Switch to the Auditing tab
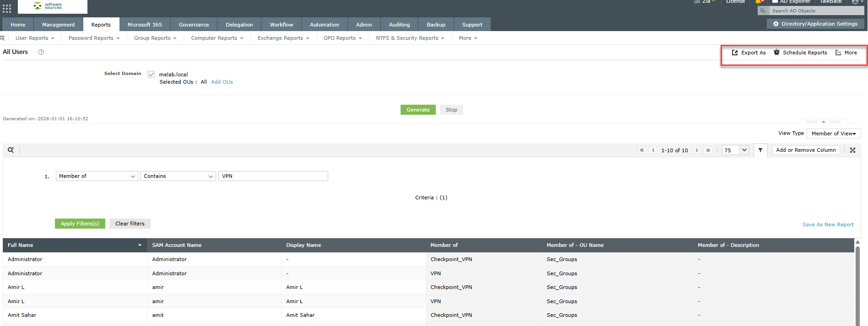The height and width of the screenshot is (326, 868). (x=399, y=25)
